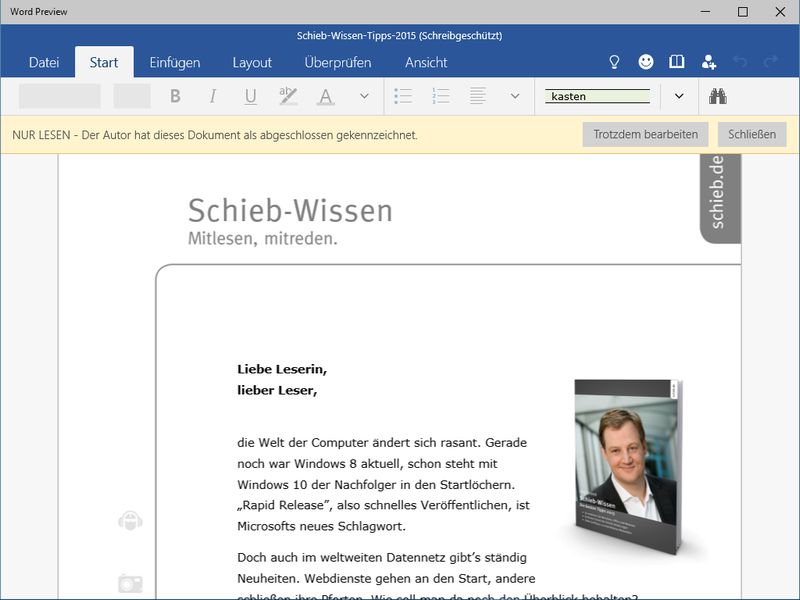Click the 'Mitlesen, mitreden.' subtitle
Viewport: 800px width, 600px height.
[263, 238]
